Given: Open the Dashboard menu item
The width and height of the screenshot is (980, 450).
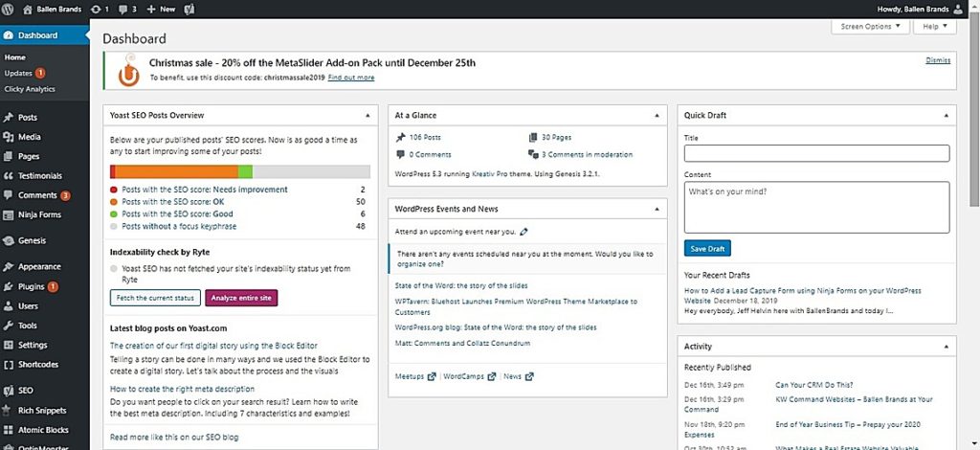Looking at the screenshot, I should point(45,35).
